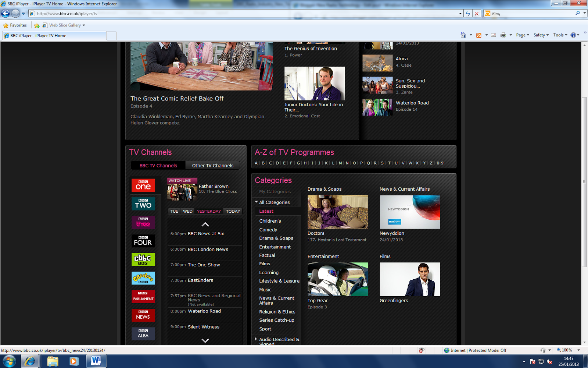
Task: Show later schedule with the down chevron
Action: click(205, 340)
